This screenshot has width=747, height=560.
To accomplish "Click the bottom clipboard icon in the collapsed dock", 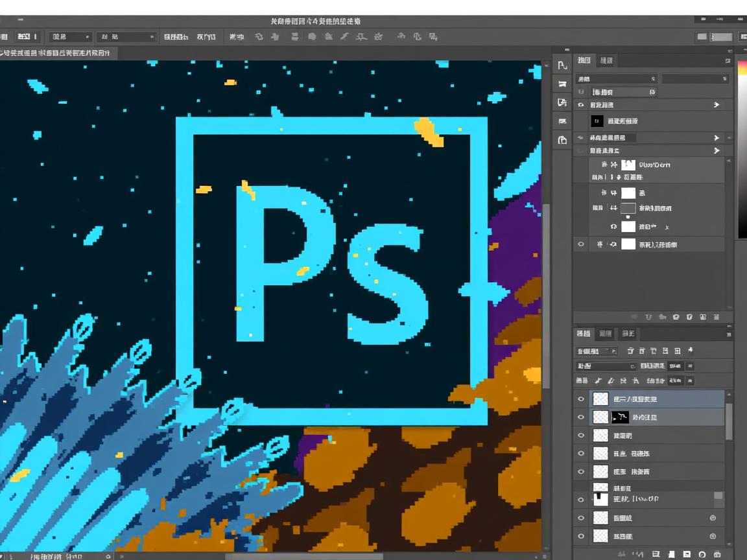I will (x=562, y=140).
